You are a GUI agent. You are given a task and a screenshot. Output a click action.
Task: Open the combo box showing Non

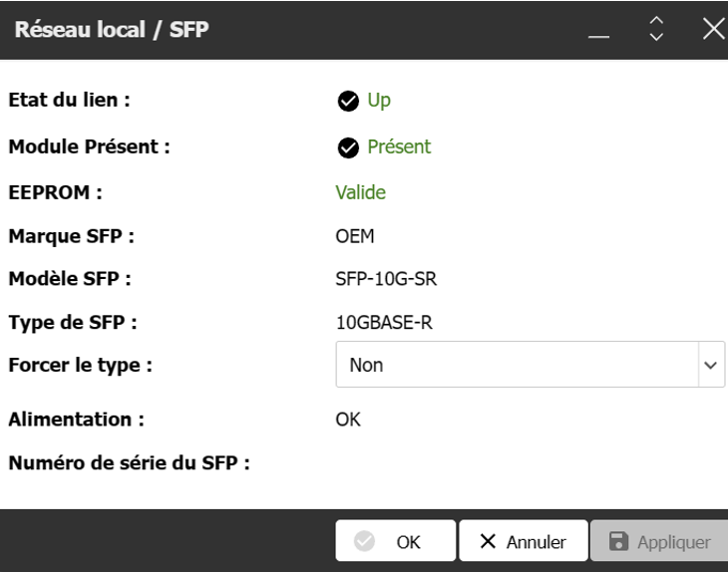[531, 365]
